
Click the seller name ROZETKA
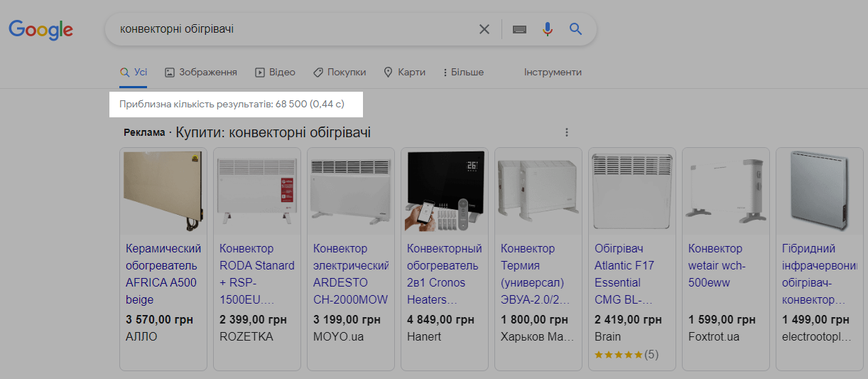click(246, 336)
